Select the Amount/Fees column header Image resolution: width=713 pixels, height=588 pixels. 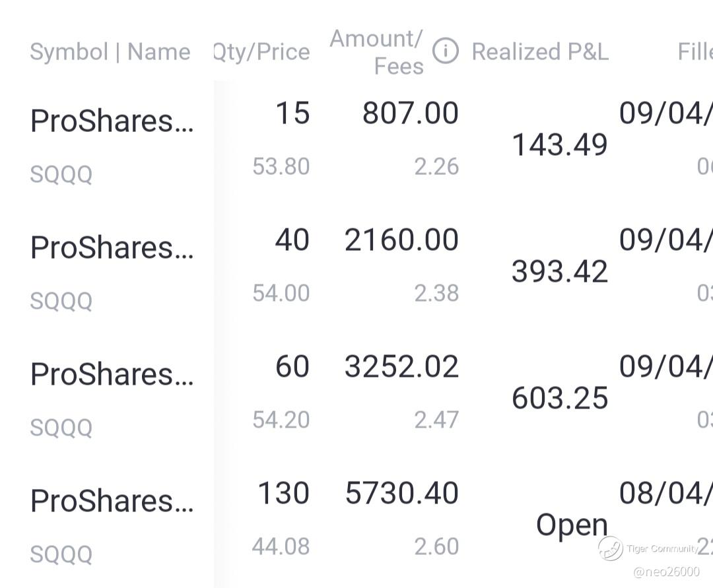376,51
